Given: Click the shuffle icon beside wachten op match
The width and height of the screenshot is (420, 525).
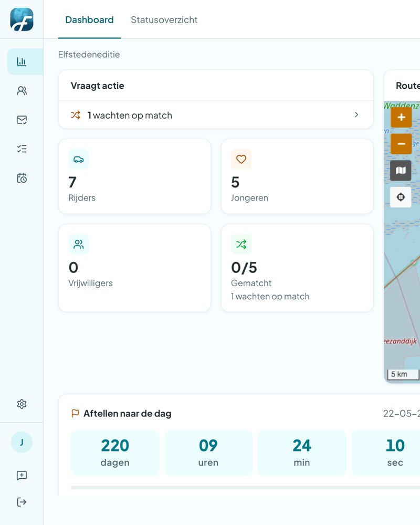Looking at the screenshot, I should (76, 115).
